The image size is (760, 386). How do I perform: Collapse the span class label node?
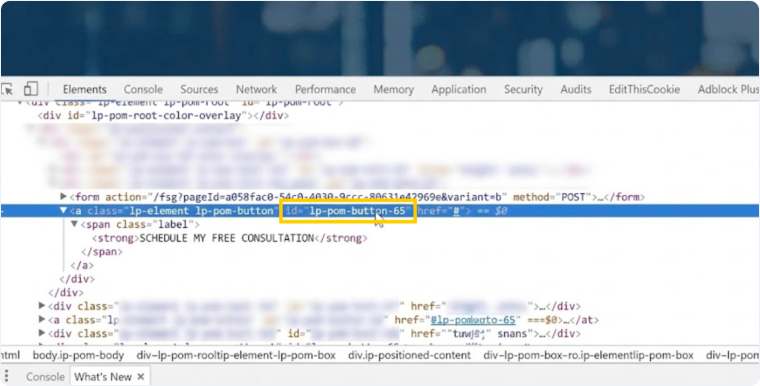pyautogui.click(x=74, y=224)
